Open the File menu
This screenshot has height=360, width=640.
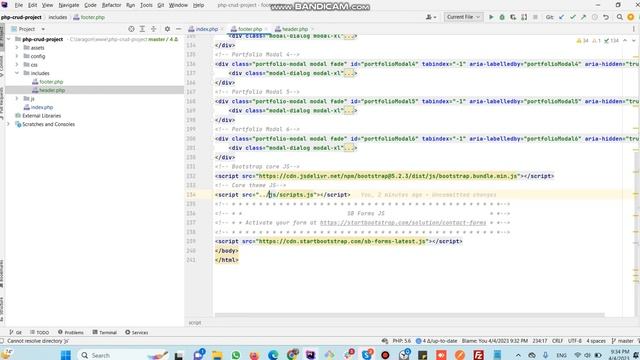(18, 5)
